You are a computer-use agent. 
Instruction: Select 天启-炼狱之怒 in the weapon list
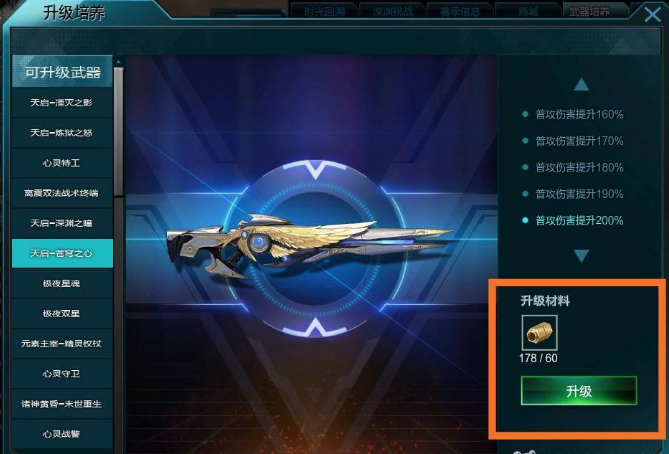click(x=62, y=133)
